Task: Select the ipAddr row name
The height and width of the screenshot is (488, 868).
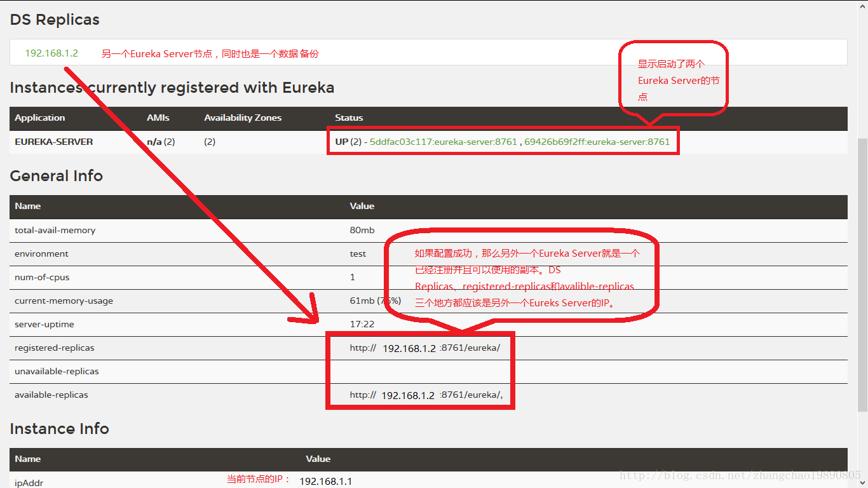Action: tap(29, 483)
